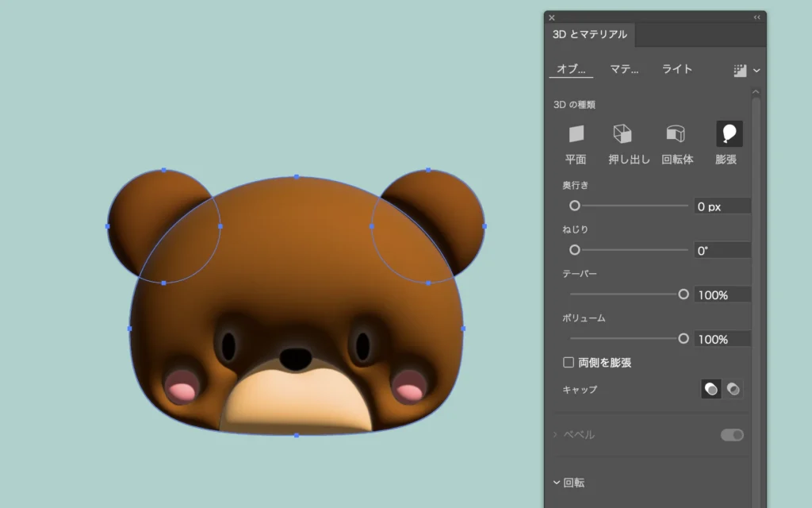This screenshot has width=812, height=508.
Task: Close the 3D とマテリアル panel
Action: [552, 17]
